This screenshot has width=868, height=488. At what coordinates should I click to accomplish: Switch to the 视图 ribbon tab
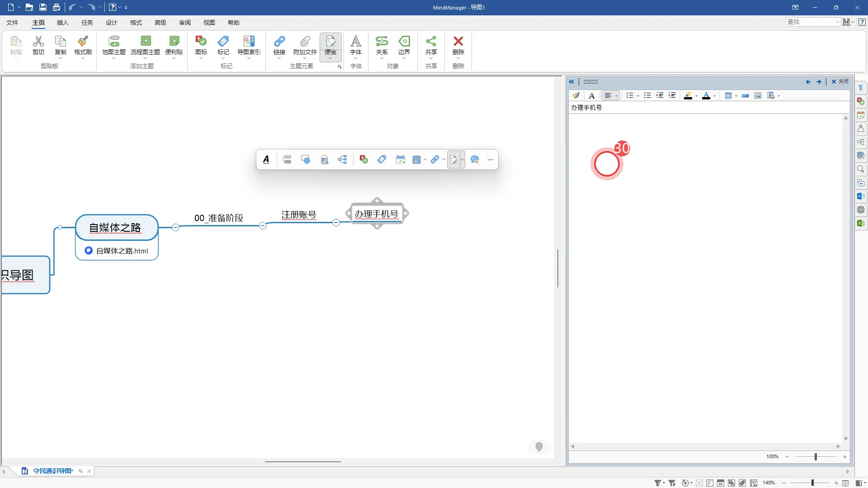point(209,23)
